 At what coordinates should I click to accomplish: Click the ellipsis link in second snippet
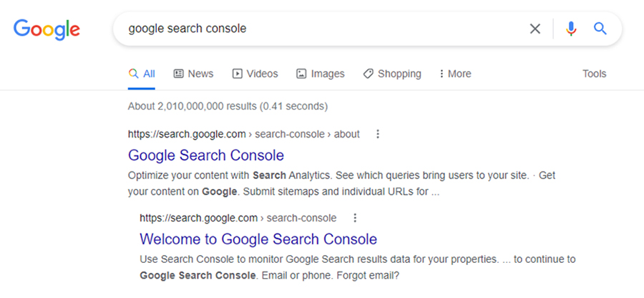click(507, 259)
